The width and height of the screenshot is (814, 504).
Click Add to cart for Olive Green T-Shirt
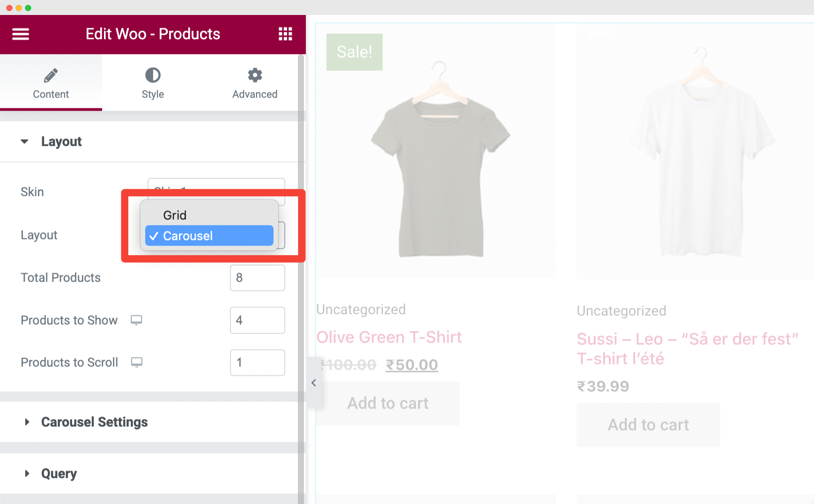(x=387, y=403)
